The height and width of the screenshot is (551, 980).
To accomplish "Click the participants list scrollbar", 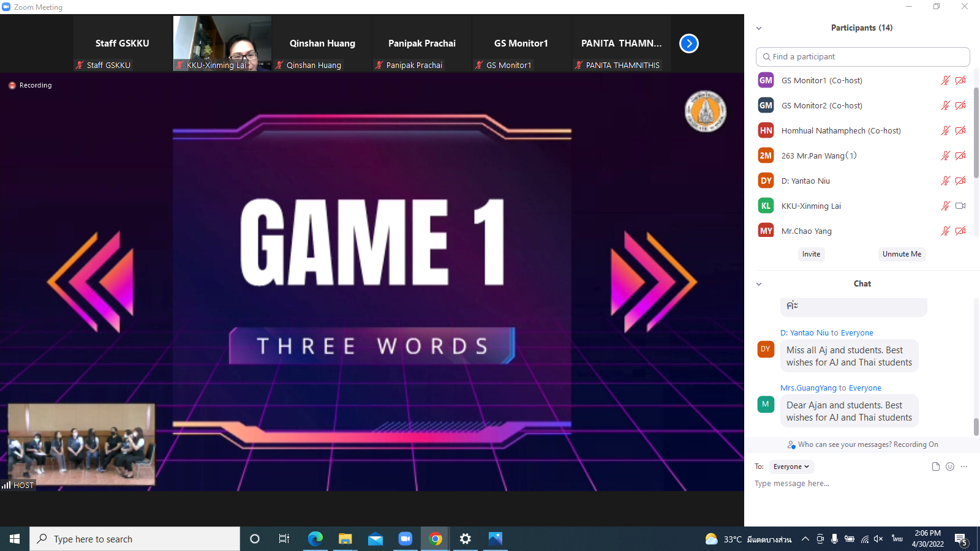I will pyautogui.click(x=976, y=159).
